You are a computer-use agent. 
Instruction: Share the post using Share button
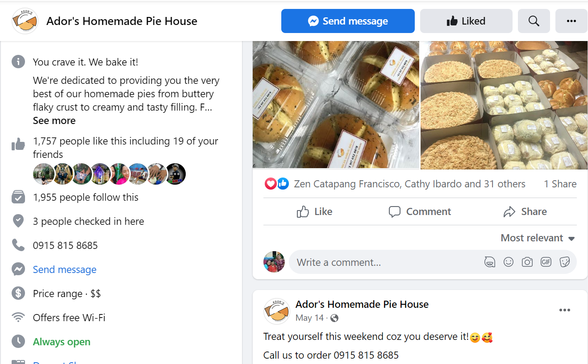click(525, 211)
